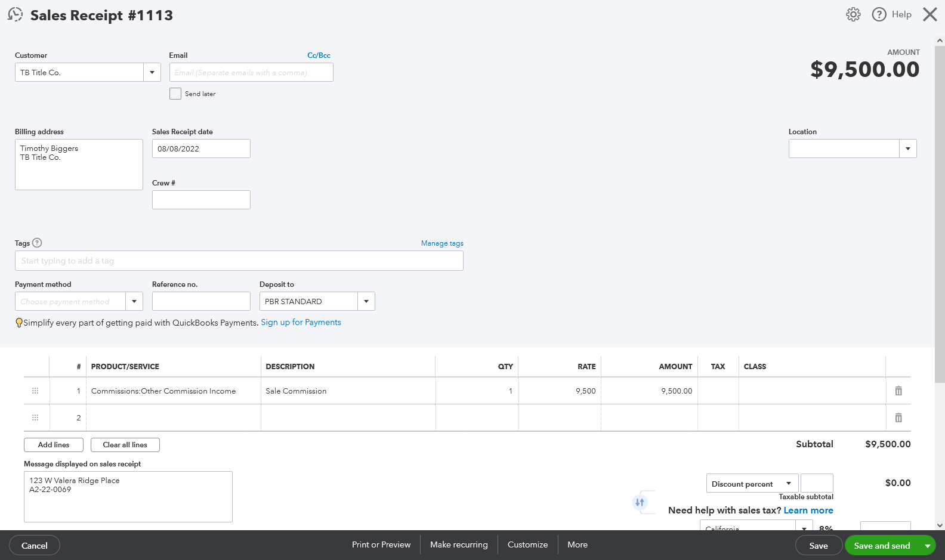This screenshot has height=560, width=945.
Task: Click trash icon on line 2
Action: click(898, 418)
